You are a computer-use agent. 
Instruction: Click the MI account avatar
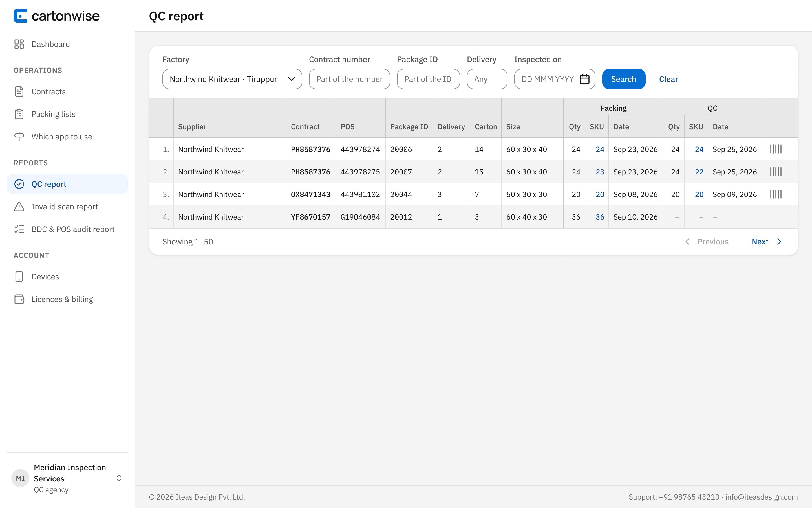pyautogui.click(x=20, y=478)
